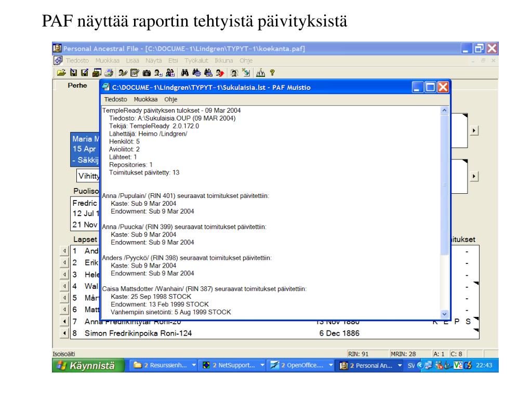Open the Etsi menu
The height and width of the screenshot is (399, 532).
tap(173, 60)
